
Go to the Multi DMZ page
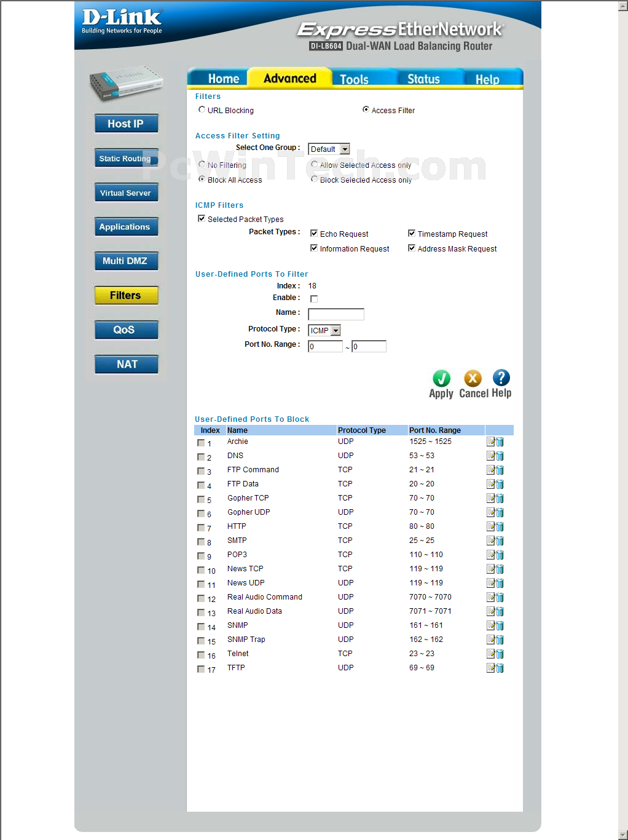click(127, 261)
